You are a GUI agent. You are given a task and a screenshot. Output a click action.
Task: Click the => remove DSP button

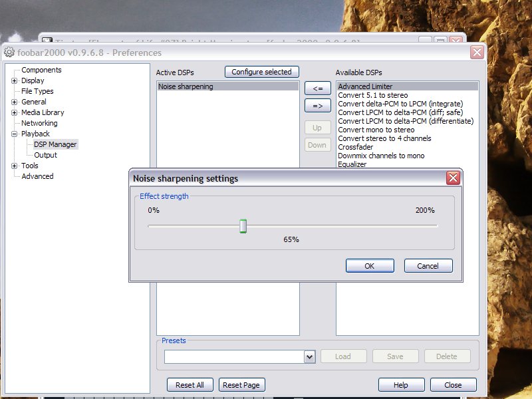(318, 106)
